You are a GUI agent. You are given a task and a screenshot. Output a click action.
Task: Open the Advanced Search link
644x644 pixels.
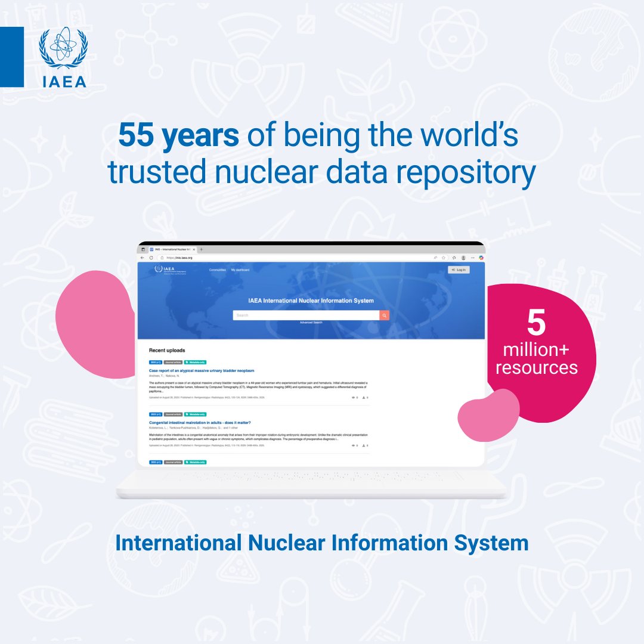311,323
